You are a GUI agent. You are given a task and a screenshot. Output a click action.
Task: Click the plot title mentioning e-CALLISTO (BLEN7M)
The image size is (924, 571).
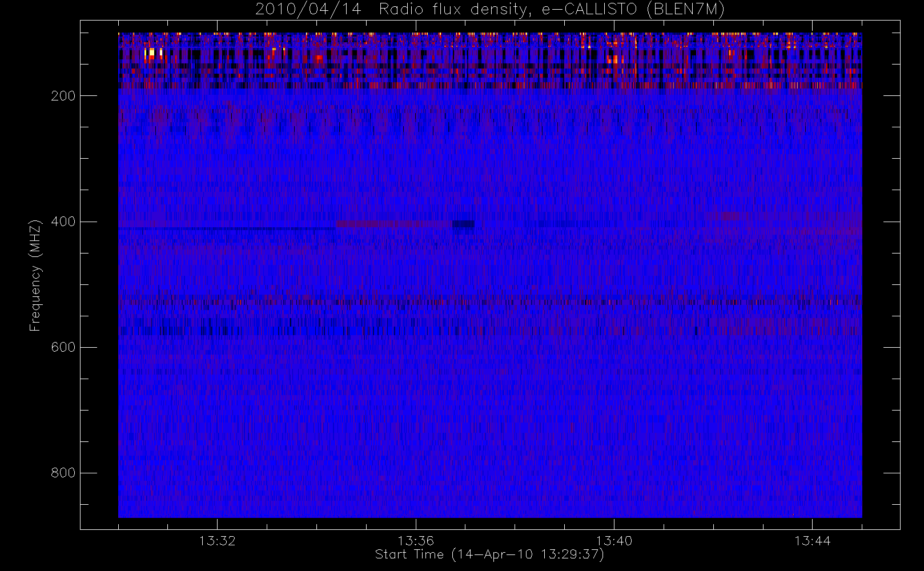(x=490, y=10)
